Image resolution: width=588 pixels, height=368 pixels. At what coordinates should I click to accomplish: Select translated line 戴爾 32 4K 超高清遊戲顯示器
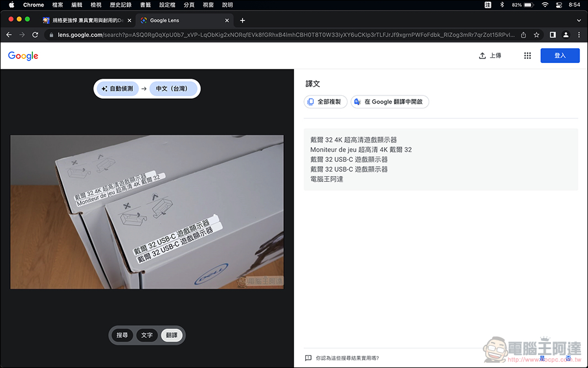click(353, 140)
